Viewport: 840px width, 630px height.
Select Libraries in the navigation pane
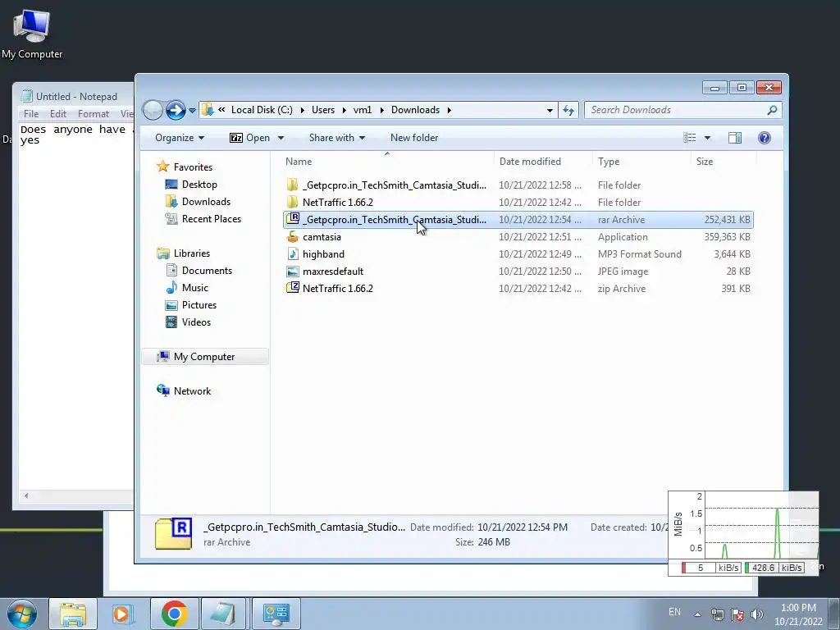(x=183, y=253)
